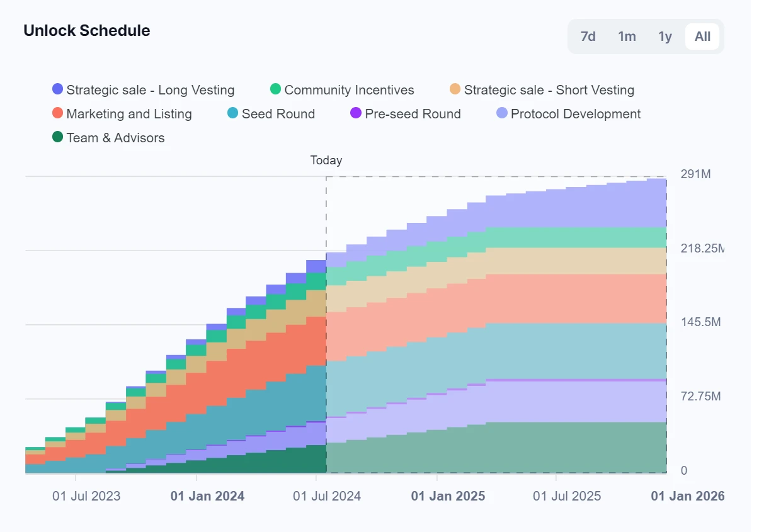Click the purple Pre-seed Round legend dot

(x=355, y=114)
